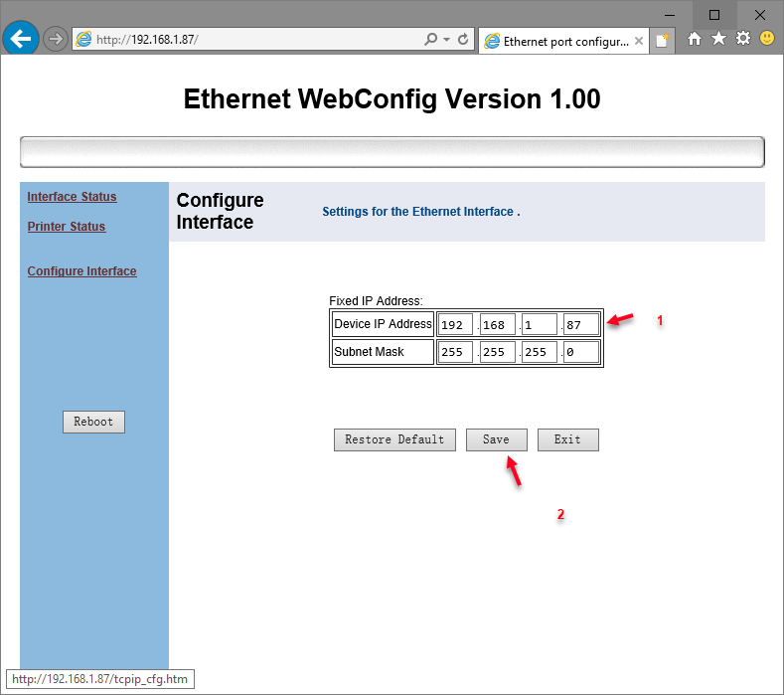Click the smiley feedback icon
Image resolution: width=784 pixels, height=695 pixels.
coord(767,39)
